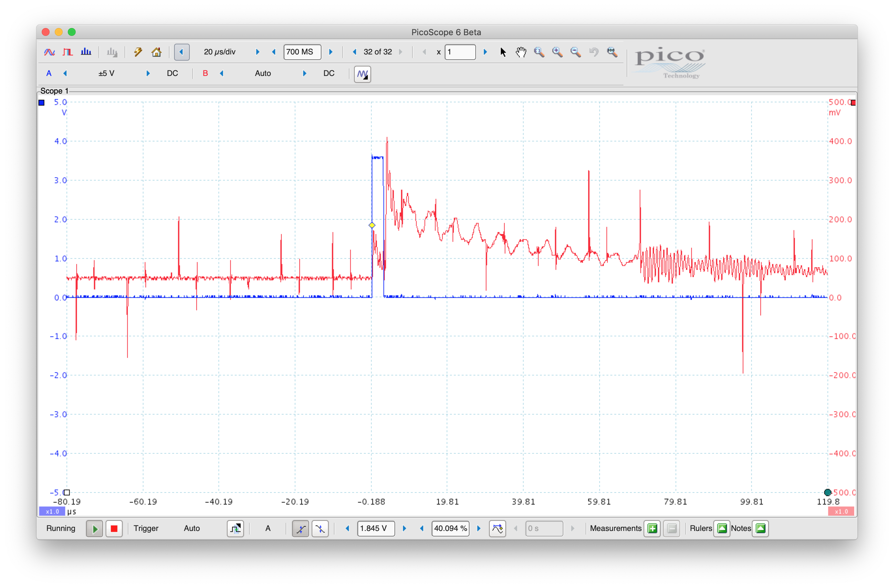Increase timebase from 20 µs/div
Screen dimensions: 894x588
pos(258,52)
